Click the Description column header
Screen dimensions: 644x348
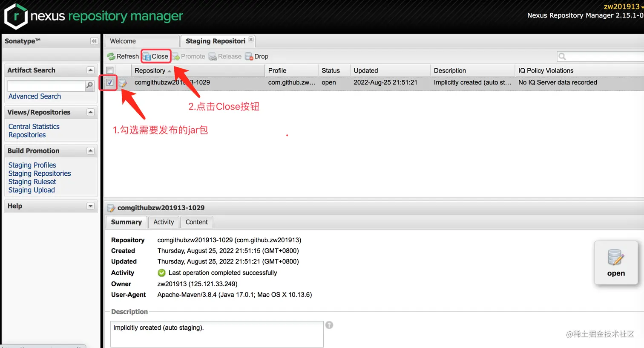(473, 70)
